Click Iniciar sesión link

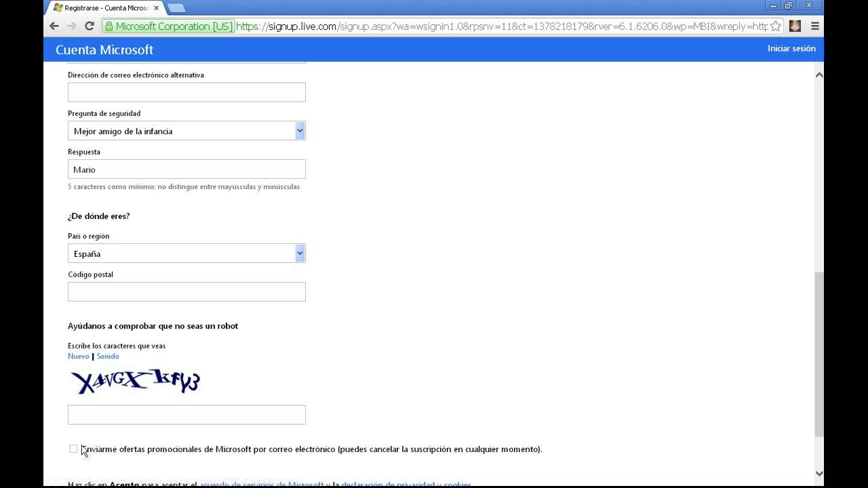[791, 49]
